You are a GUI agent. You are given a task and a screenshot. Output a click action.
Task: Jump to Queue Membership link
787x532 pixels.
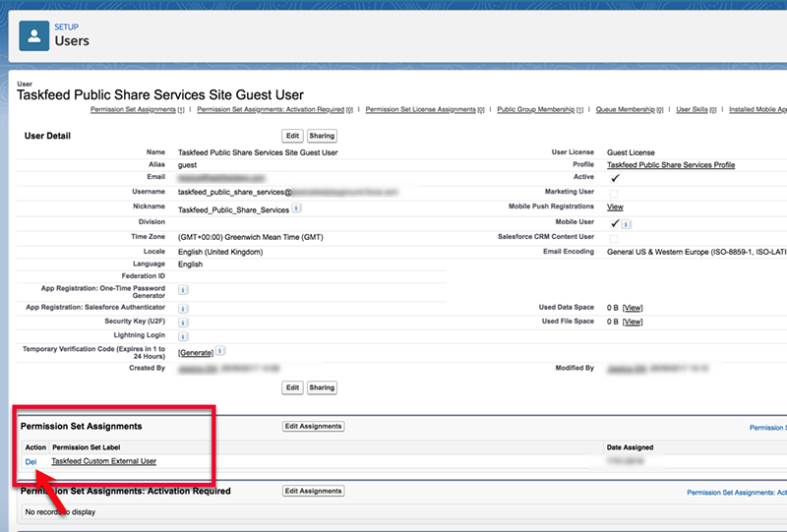[x=626, y=109]
